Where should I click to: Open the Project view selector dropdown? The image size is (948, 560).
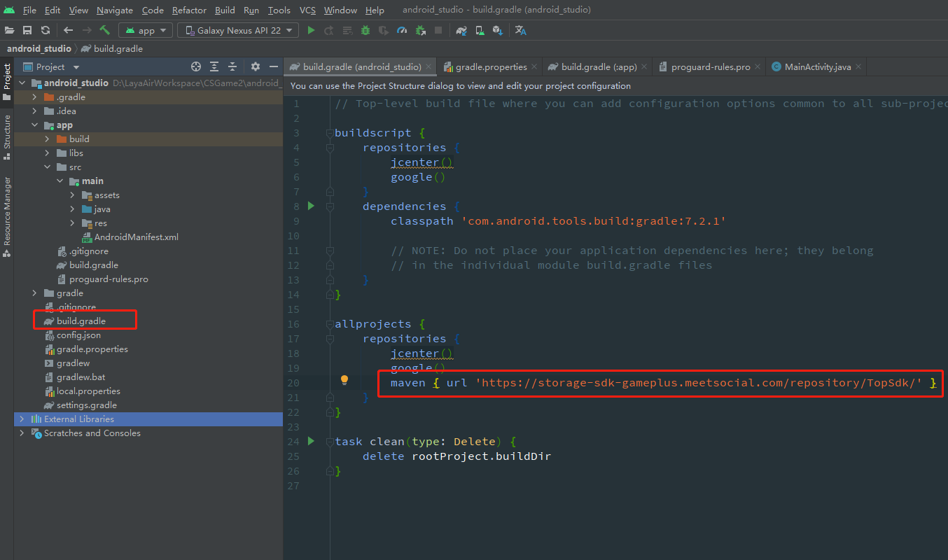tap(52, 66)
